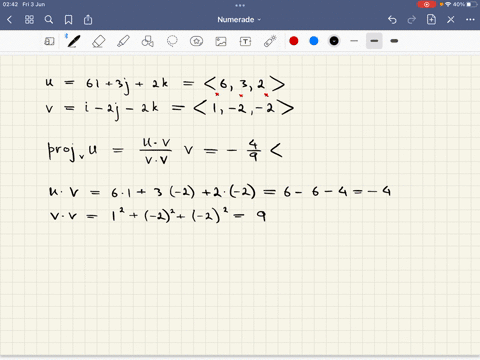Toggle read-only mode icon in toolbar

49,41
